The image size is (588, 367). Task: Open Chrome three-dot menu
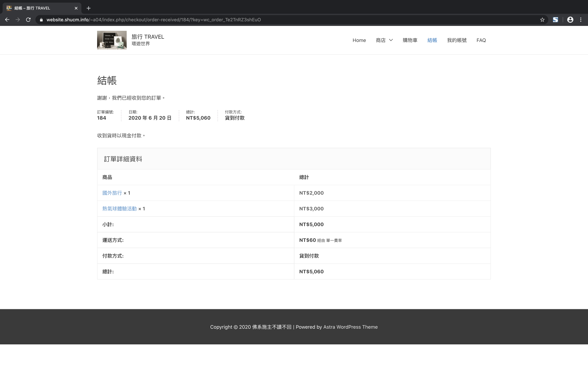[581, 20]
